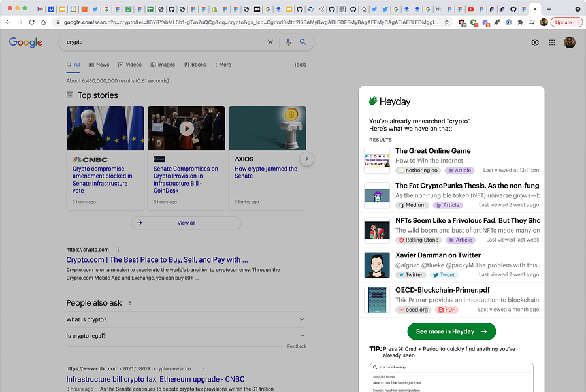Open the browser home page icon
This screenshot has width=586, height=392.
tap(43, 22)
